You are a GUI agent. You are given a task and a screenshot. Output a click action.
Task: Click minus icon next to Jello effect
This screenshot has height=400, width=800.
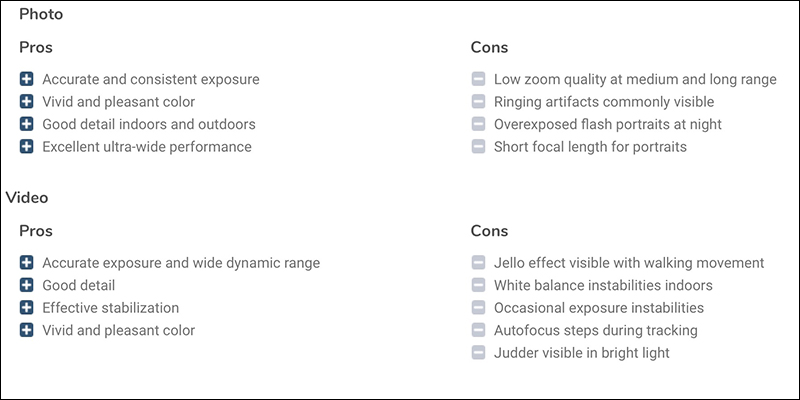(478, 263)
